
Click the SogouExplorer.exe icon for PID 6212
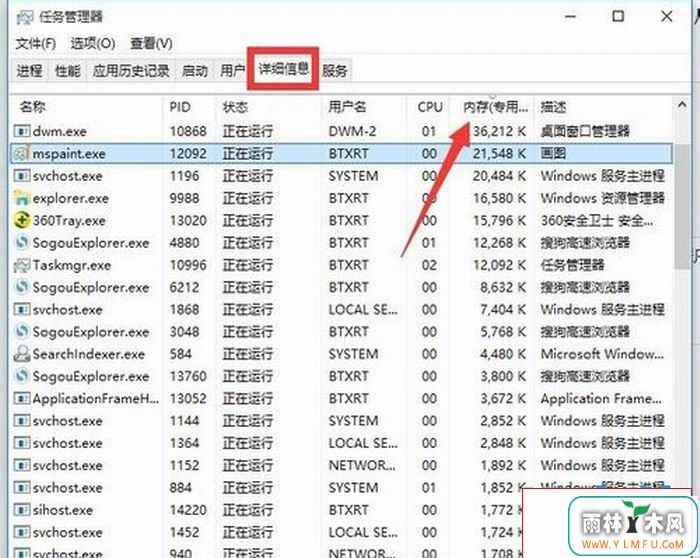pos(21,287)
